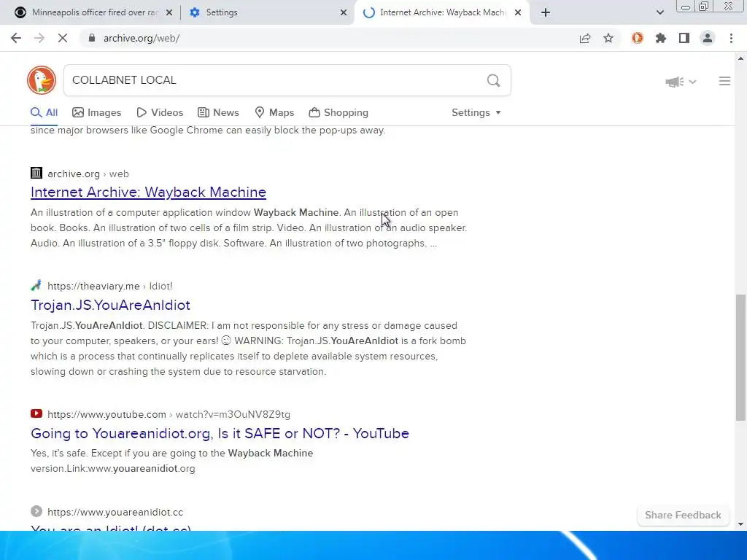The image size is (747, 560).
Task: Click archive.org › web breadcrumb
Action: pyautogui.click(x=88, y=174)
